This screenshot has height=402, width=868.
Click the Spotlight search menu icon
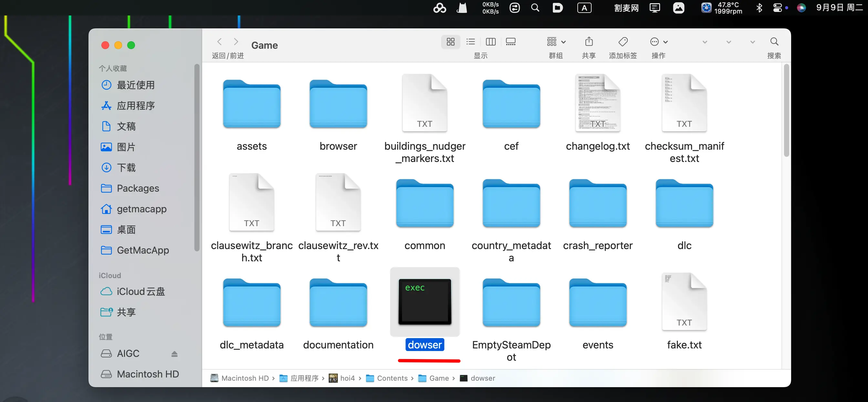535,8
